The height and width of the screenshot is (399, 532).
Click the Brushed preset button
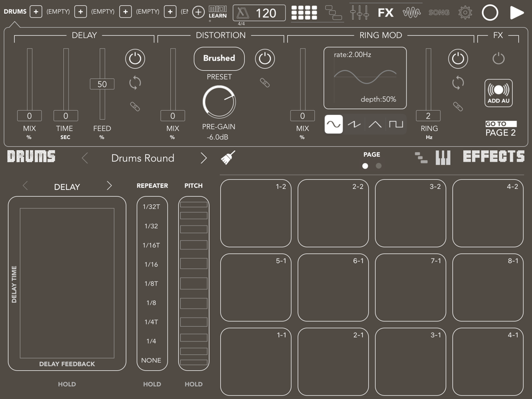click(x=219, y=59)
